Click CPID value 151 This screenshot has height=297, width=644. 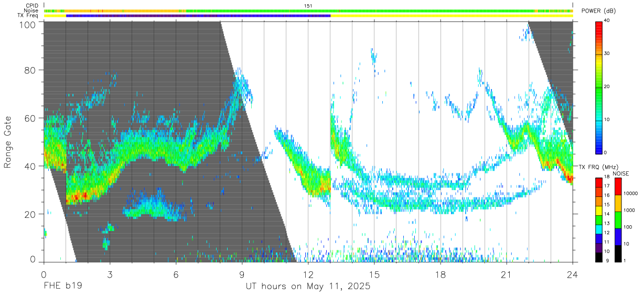pyautogui.click(x=308, y=5)
